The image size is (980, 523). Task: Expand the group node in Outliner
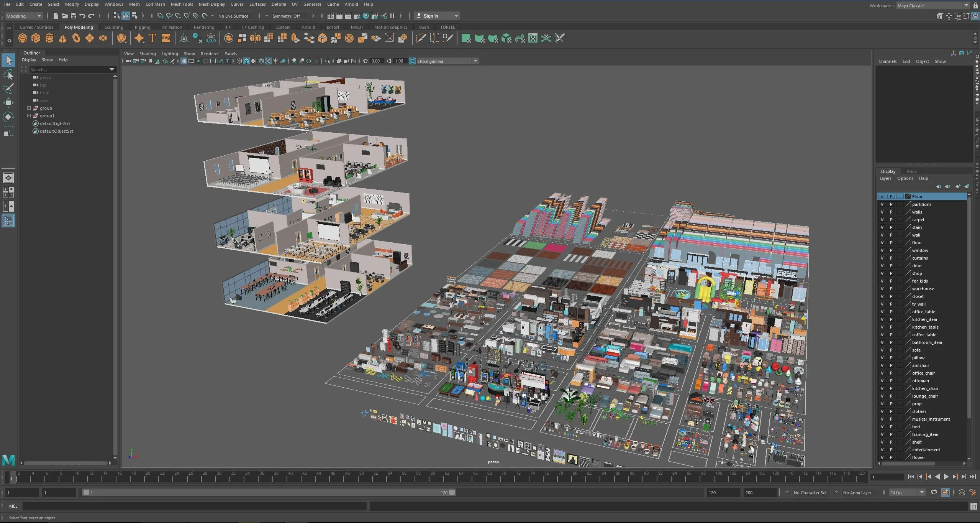coord(29,108)
